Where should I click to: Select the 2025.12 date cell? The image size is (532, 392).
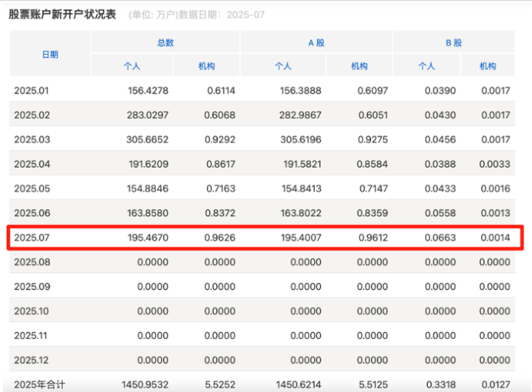[31, 360]
